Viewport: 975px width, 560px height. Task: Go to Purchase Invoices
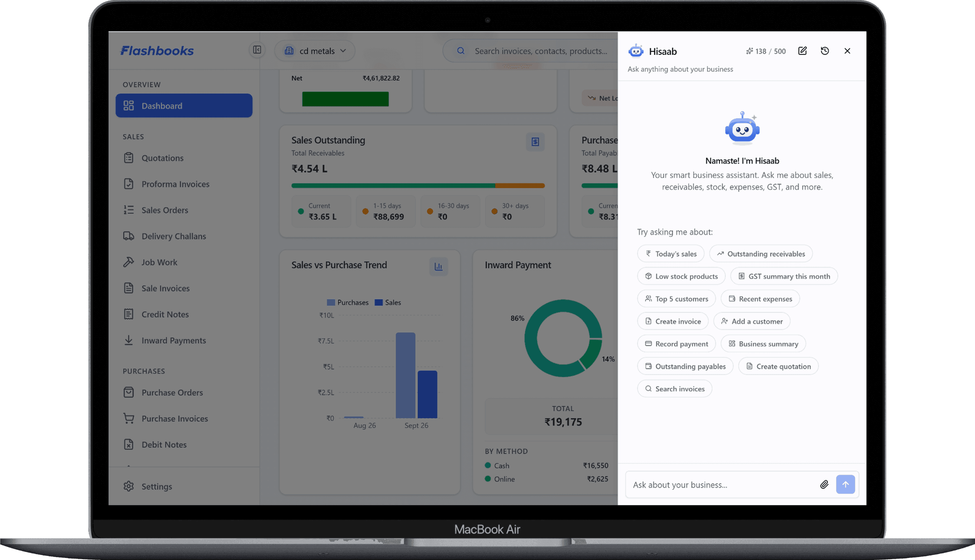(184, 418)
